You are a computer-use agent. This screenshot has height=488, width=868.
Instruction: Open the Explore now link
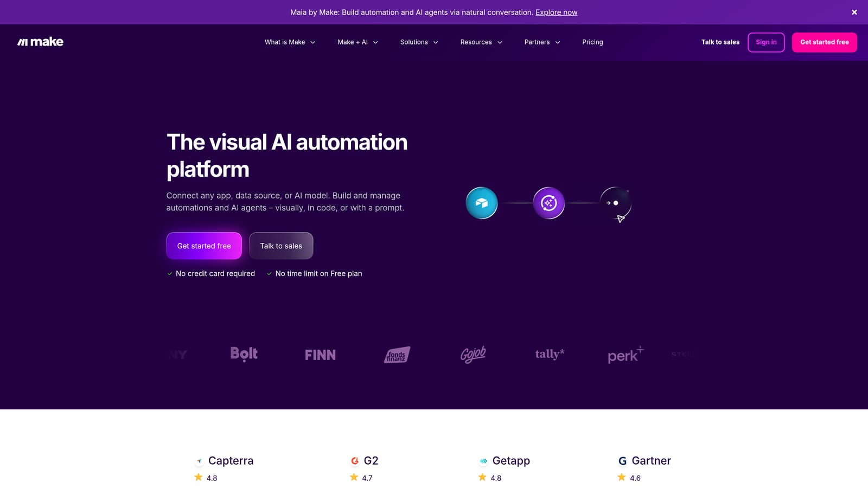pyautogui.click(x=556, y=12)
